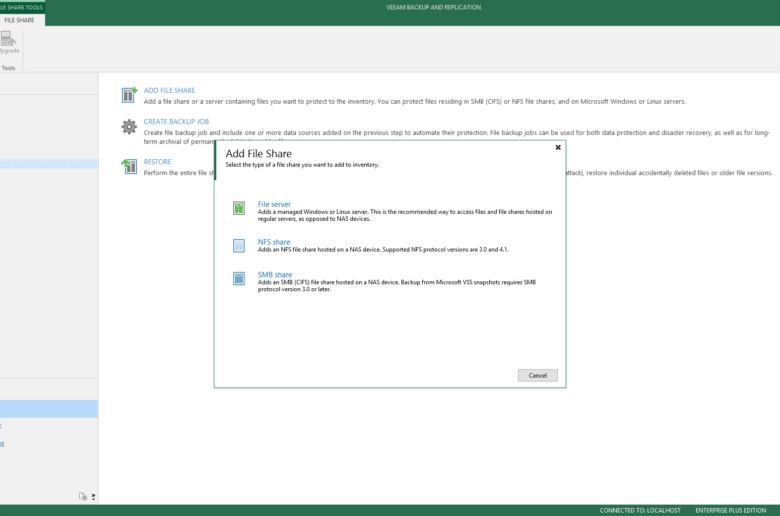Viewport: 780px width, 516px height.
Task: Open the SMB share option link
Action: point(275,275)
